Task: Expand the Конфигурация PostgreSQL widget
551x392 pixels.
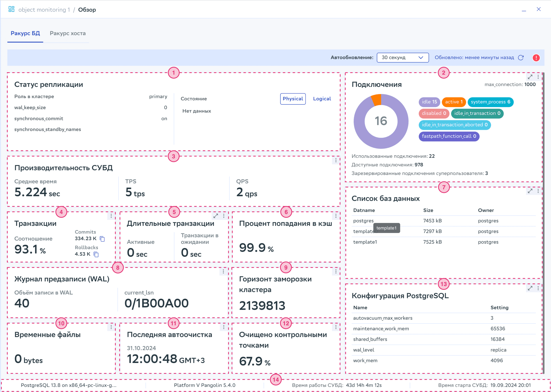Action: click(x=530, y=288)
